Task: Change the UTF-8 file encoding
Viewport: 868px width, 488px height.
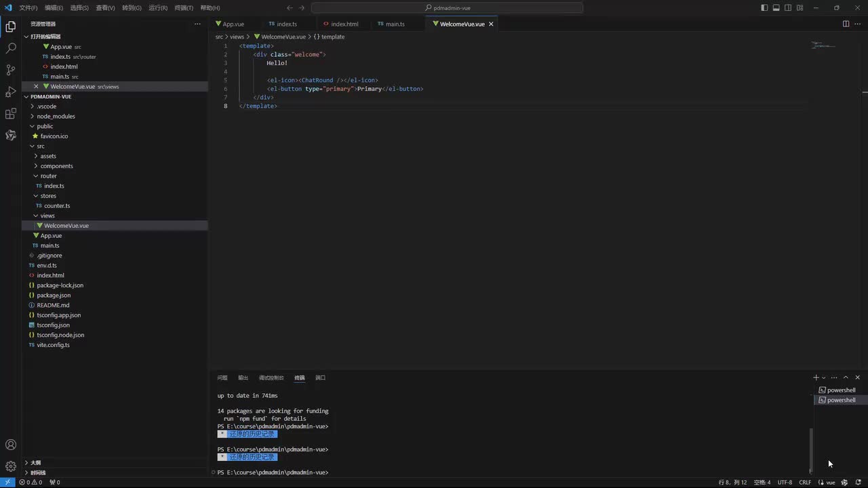Action: pos(785,483)
